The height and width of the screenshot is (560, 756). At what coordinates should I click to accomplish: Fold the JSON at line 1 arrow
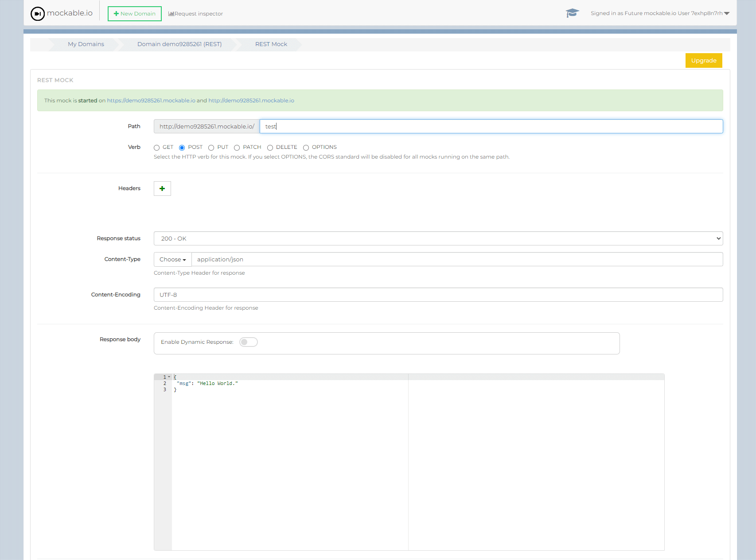(169, 377)
